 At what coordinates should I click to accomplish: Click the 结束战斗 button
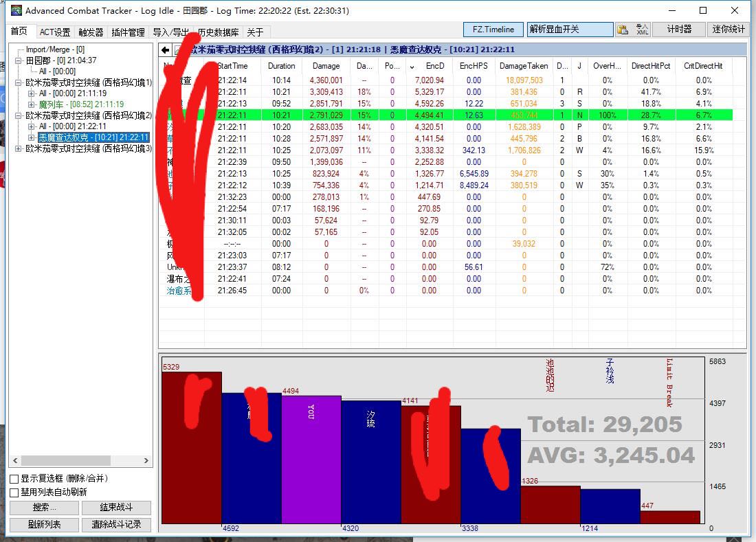(x=116, y=508)
